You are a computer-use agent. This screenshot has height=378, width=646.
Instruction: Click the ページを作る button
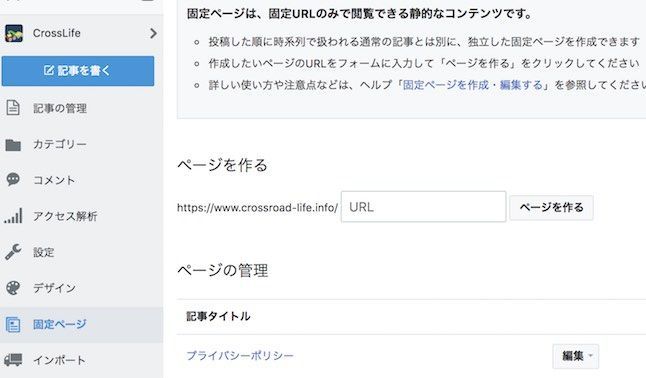pos(551,207)
